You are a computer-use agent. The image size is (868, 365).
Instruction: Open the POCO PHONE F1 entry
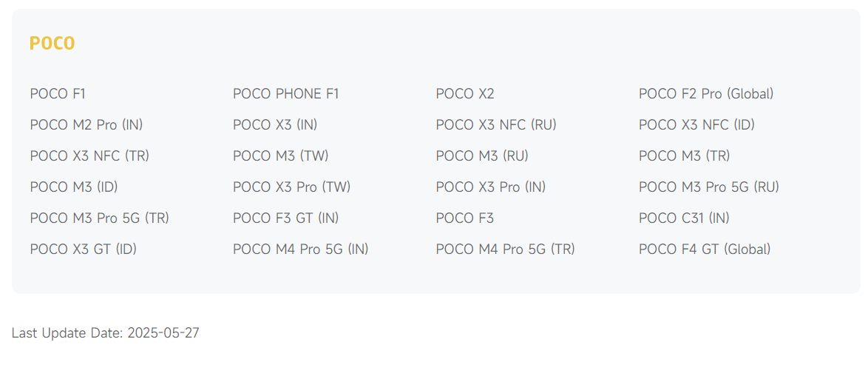pyautogui.click(x=285, y=94)
